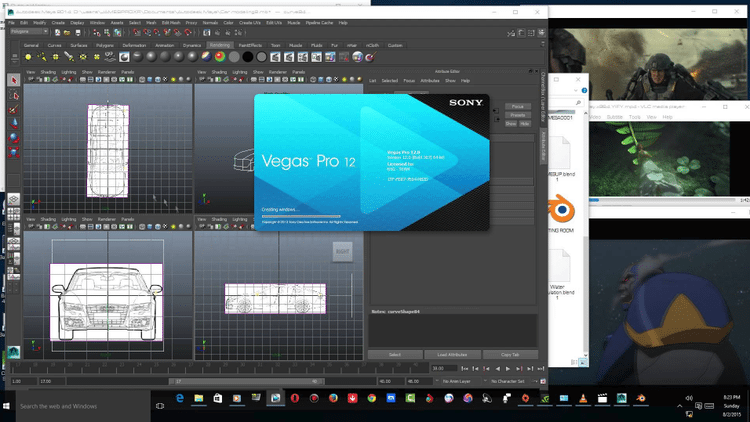Play the Maya timeline forwards

pyautogui.click(x=508, y=368)
